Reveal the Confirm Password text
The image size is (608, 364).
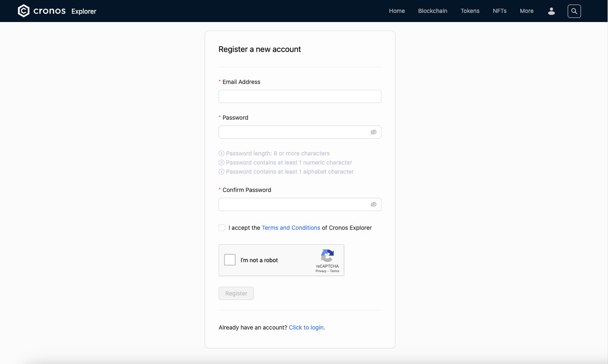click(x=373, y=204)
